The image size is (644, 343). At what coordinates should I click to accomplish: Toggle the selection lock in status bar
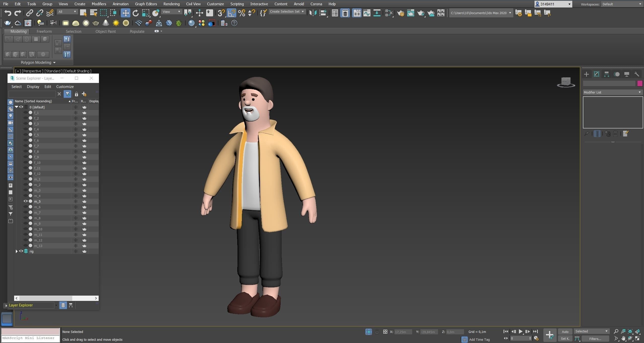(377, 332)
